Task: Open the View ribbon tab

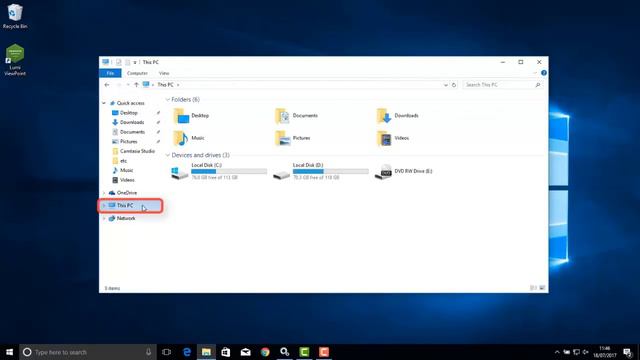Action: point(164,73)
